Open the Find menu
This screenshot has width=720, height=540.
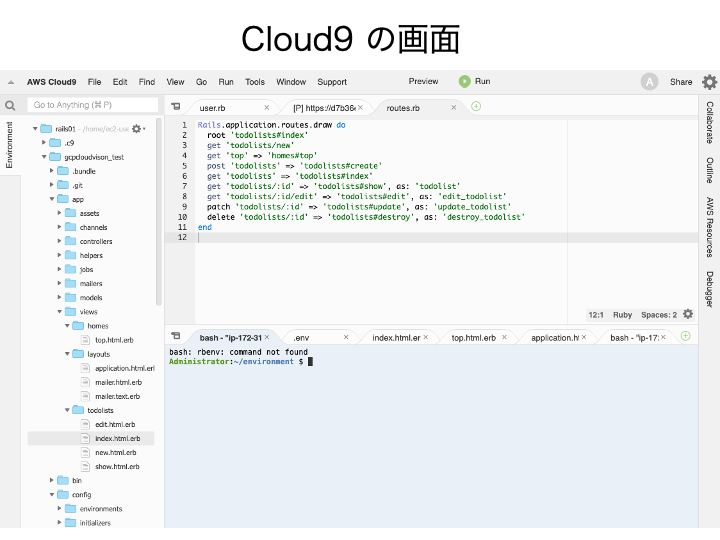146,82
